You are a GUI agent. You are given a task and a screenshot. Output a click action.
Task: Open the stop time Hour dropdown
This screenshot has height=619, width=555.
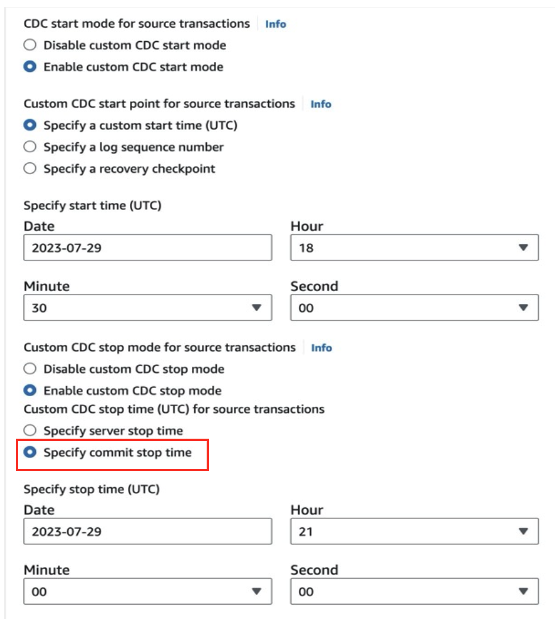point(414,531)
